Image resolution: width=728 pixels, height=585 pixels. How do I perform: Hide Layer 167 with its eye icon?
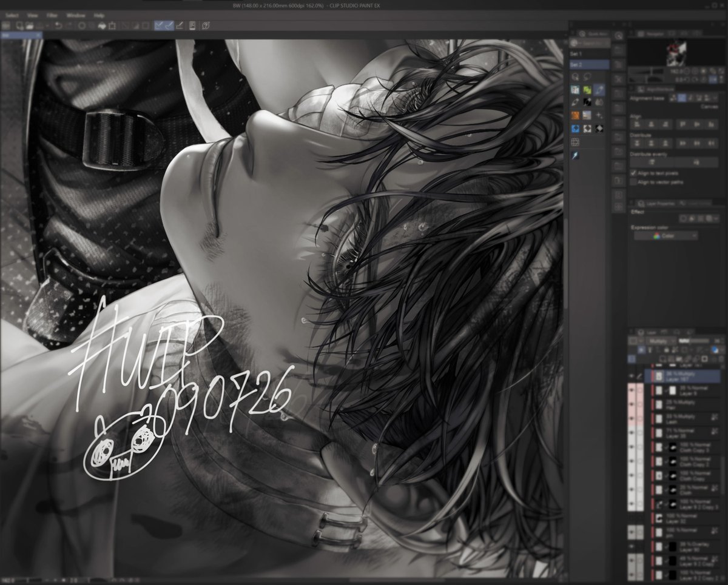click(x=632, y=376)
